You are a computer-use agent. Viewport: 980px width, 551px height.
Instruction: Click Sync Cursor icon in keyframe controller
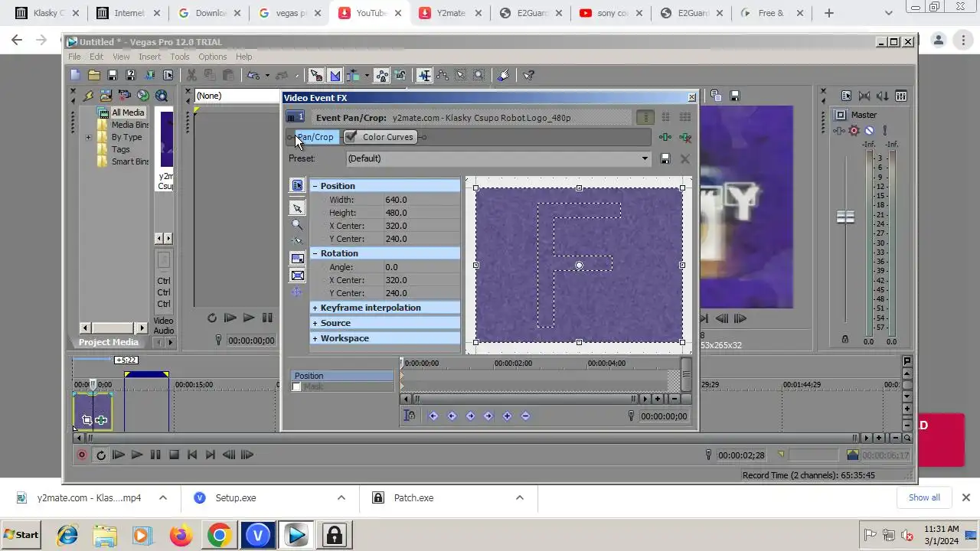(410, 416)
